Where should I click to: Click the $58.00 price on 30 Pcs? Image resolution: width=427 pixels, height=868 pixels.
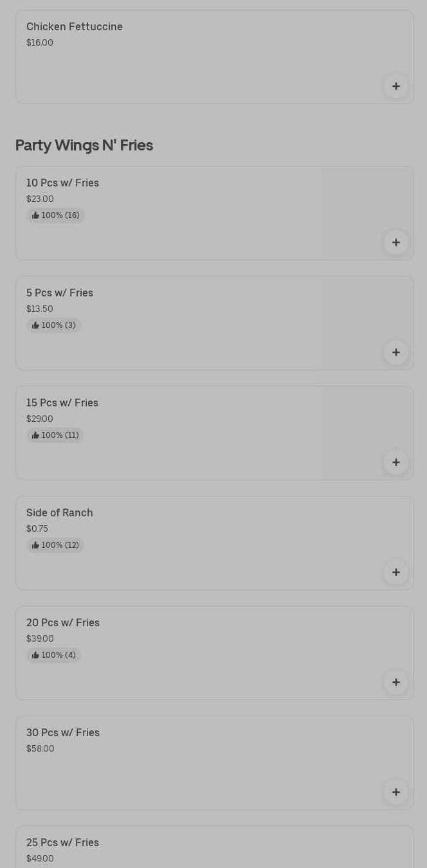(x=41, y=749)
